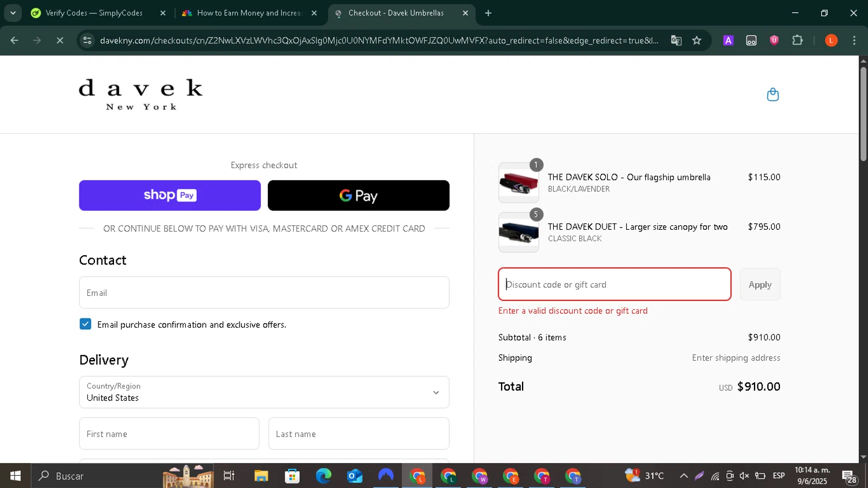Click the Davek New York logo
The width and height of the screenshot is (868, 488).
tap(141, 94)
